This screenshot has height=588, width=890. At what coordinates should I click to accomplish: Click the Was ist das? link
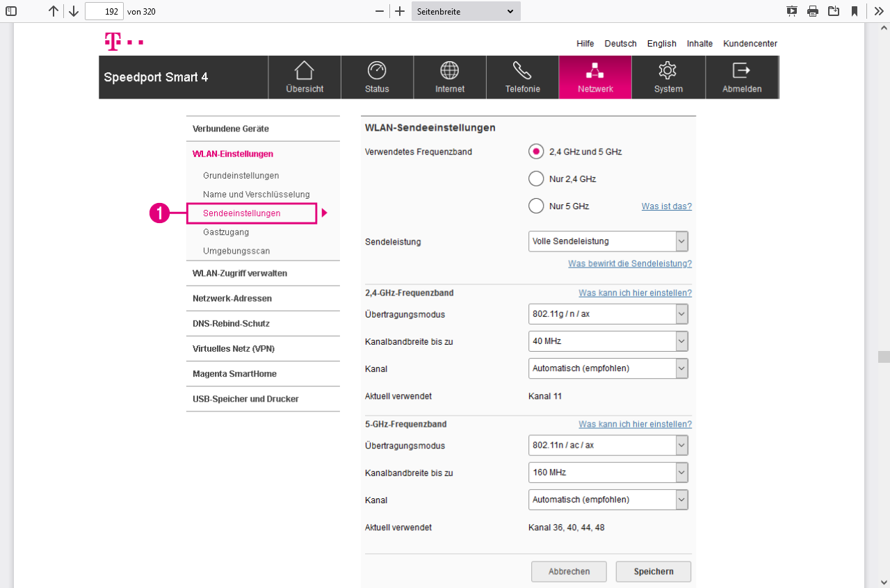[666, 206]
